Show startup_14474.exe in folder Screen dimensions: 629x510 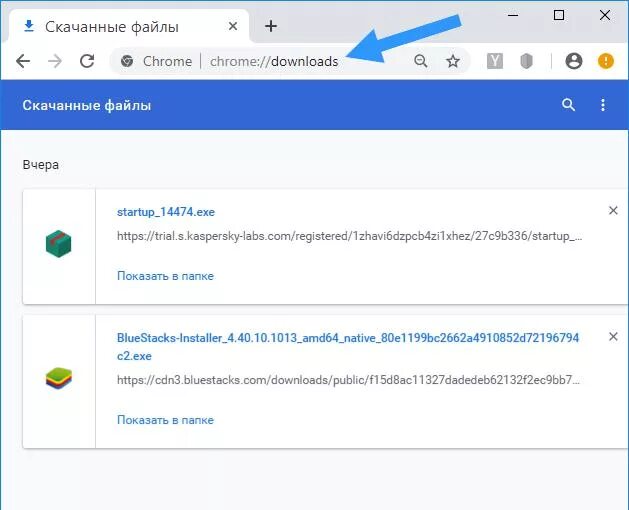tap(165, 276)
